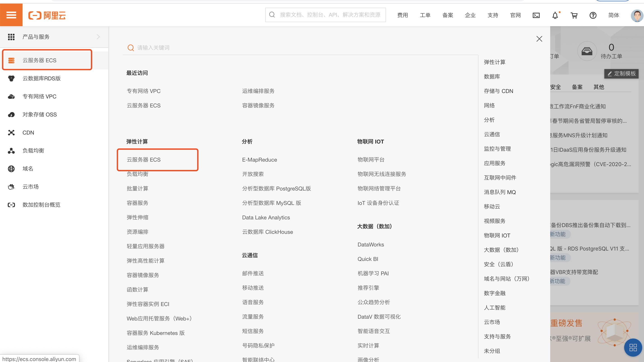The image size is (644, 362).
Task: Switch to the 其他 tab
Action: [x=599, y=87]
